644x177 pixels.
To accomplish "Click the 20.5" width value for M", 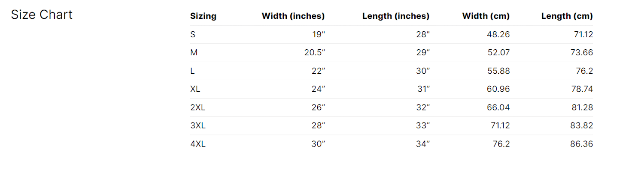I will [x=314, y=53].
